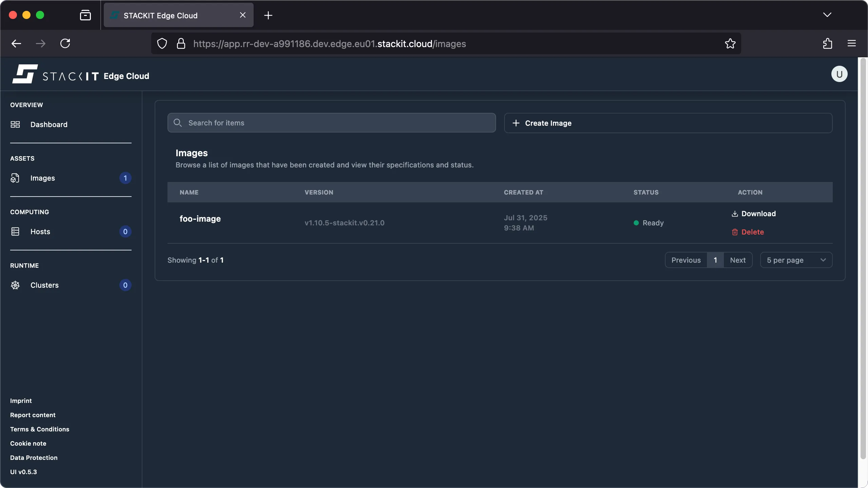Bookmark this page with the star icon
This screenshot has height=488, width=868.
pos(730,43)
